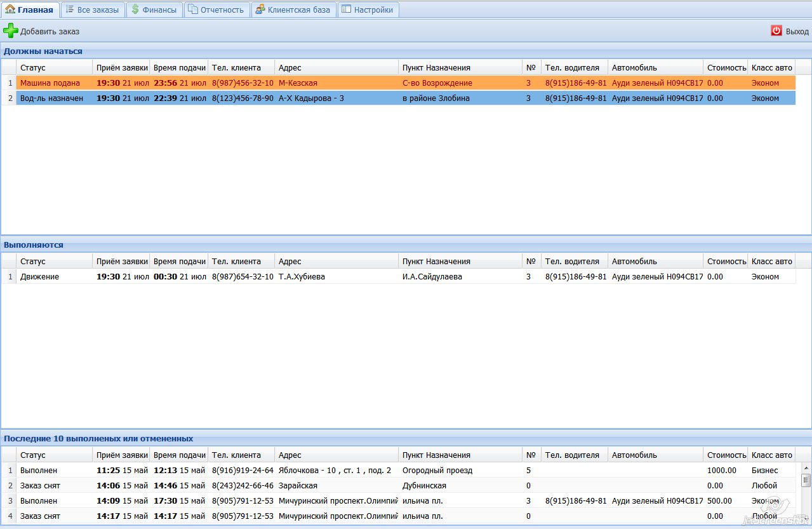Click the 1000.00 cost cell
812x529 pixels.
click(721, 471)
